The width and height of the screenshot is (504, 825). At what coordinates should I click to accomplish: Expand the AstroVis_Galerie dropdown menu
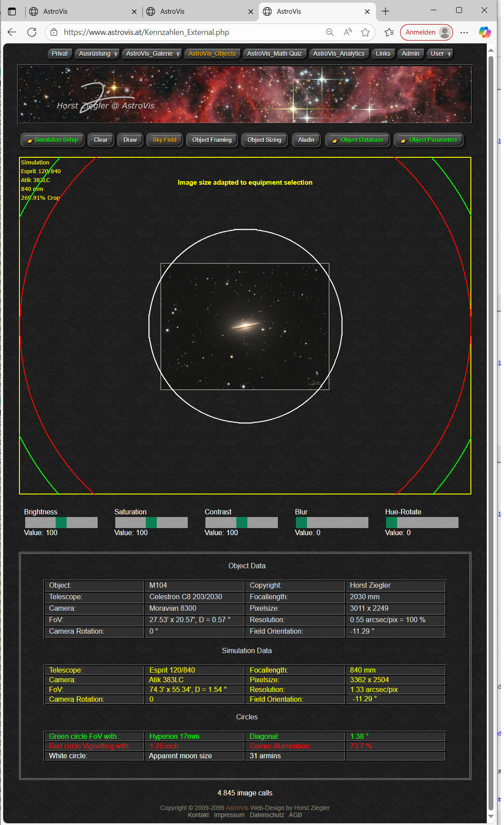tap(152, 53)
